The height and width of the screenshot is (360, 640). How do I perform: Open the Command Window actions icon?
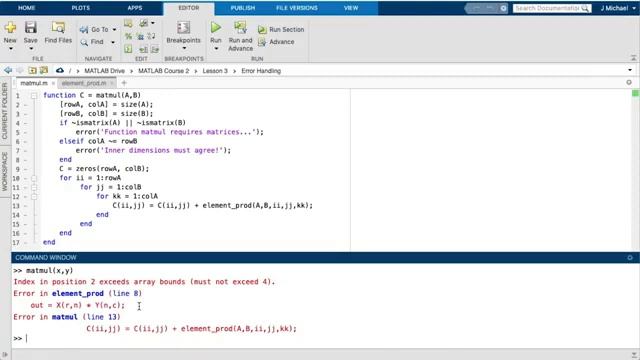(x=630, y=258)
